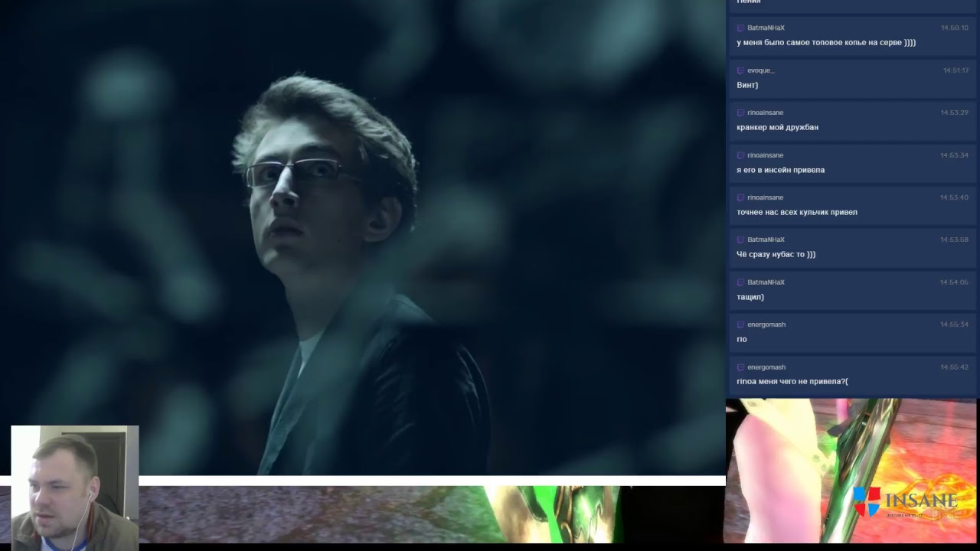The width and height of the screenshot is (980, 551).
Task: Open BatmaNHaX username above 'у меня было' message
Action: pos(766,28)
